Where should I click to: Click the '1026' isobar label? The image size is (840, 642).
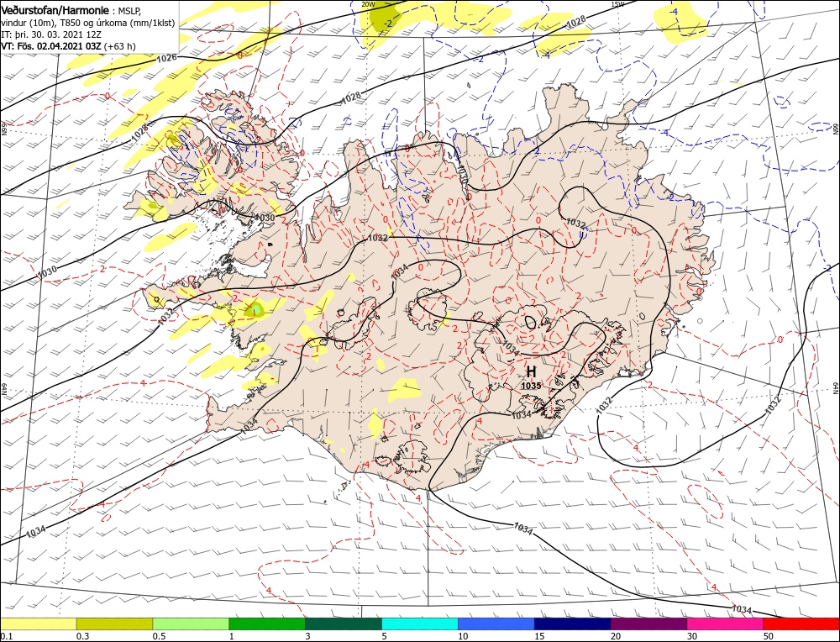[x=167, y=57]
